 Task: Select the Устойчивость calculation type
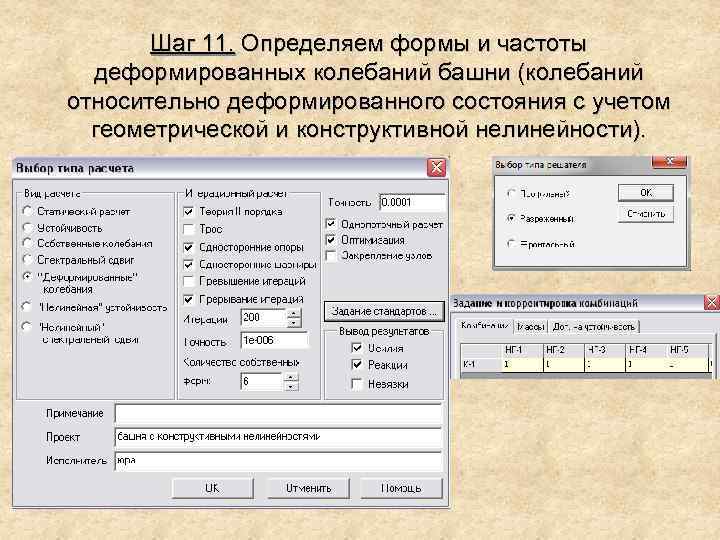[x=28, y=228]
